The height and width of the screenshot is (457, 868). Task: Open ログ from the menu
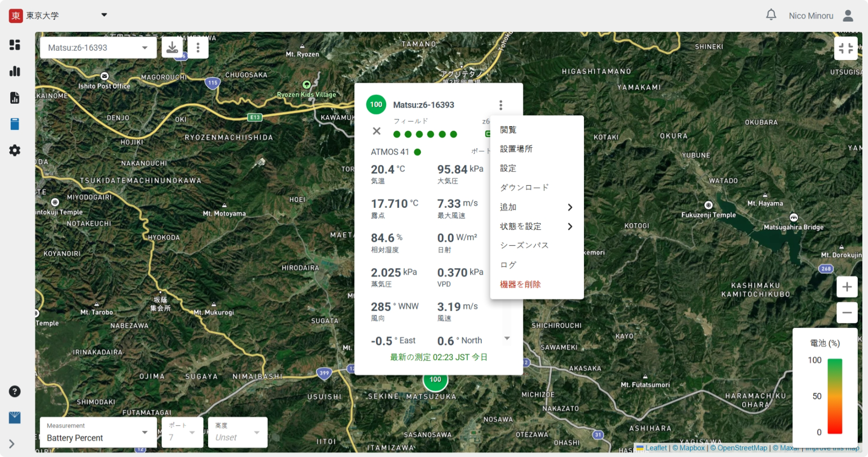point(537,265)
